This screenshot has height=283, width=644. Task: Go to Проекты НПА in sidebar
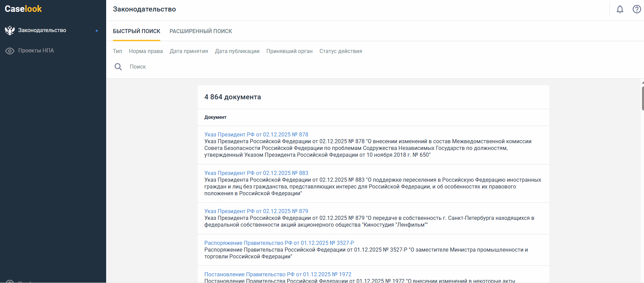[x=36, y=51]
